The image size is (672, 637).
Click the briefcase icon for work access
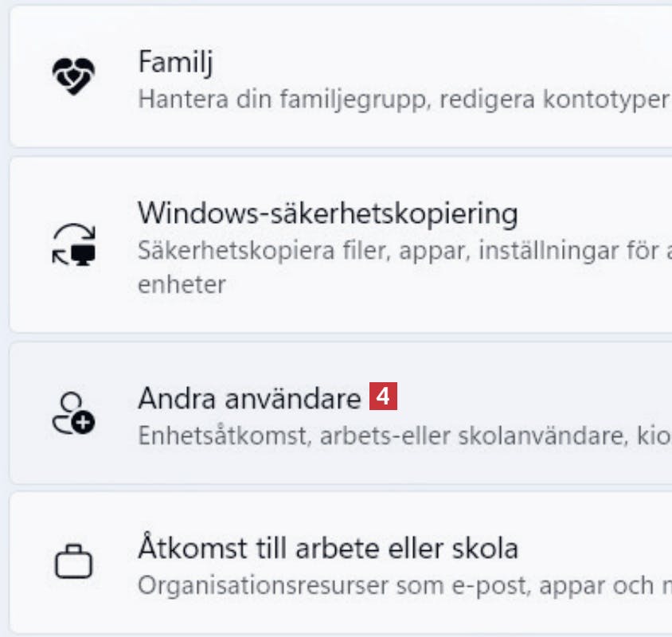[x=73, y=563]
